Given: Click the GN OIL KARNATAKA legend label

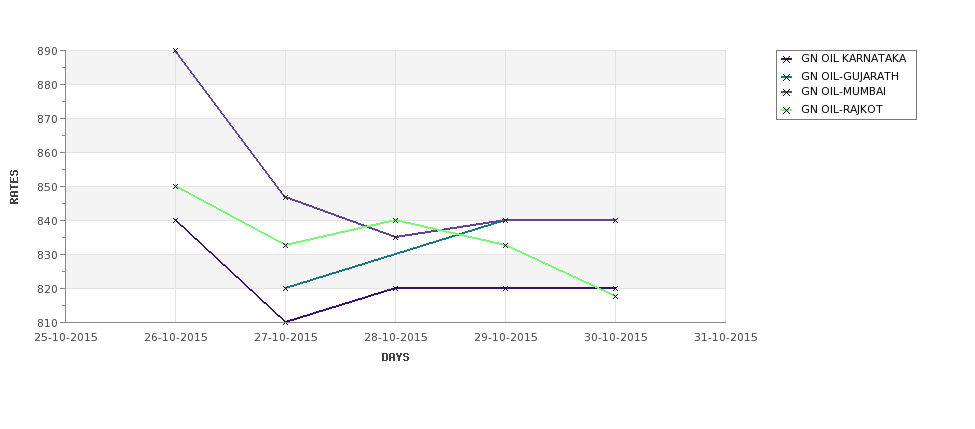Looking at the screenshot, I should 853,58.
